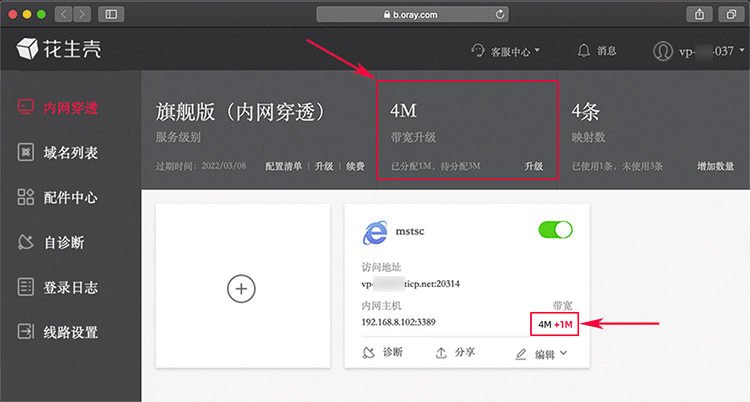Image resolution: width=750 pixels, height=402 pixels.
Task: Reload the page in Safari
Action: 500,14
